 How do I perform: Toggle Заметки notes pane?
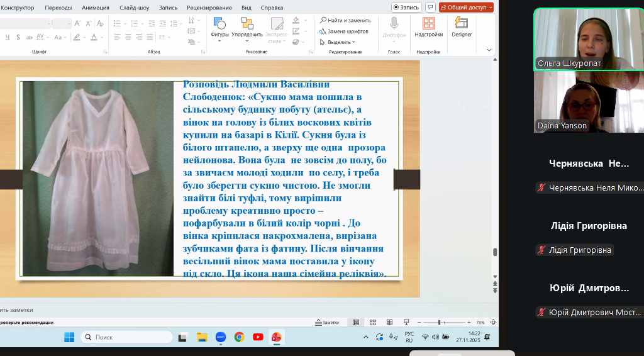tap(326, 322)
